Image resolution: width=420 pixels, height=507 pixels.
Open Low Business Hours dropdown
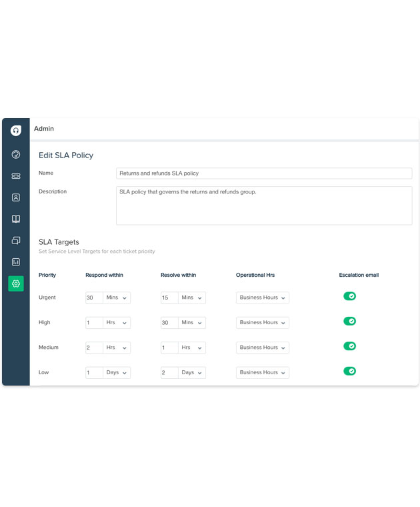tap(263, 372)
